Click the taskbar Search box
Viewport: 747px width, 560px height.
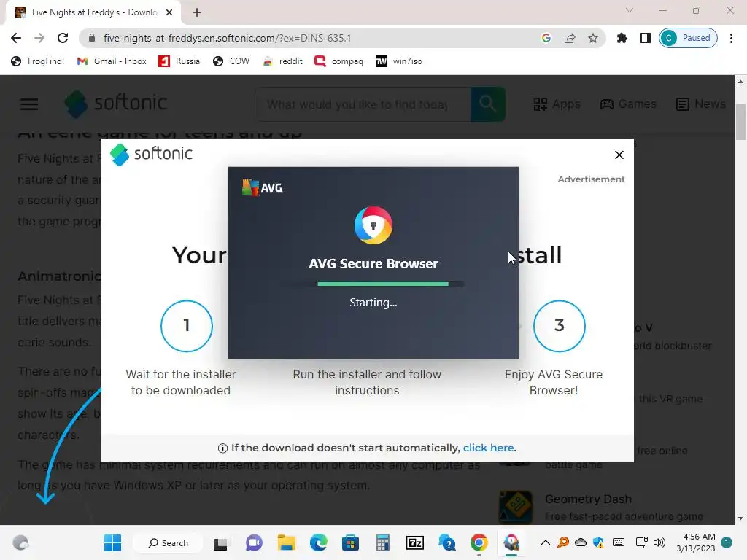tap(169, 542)
